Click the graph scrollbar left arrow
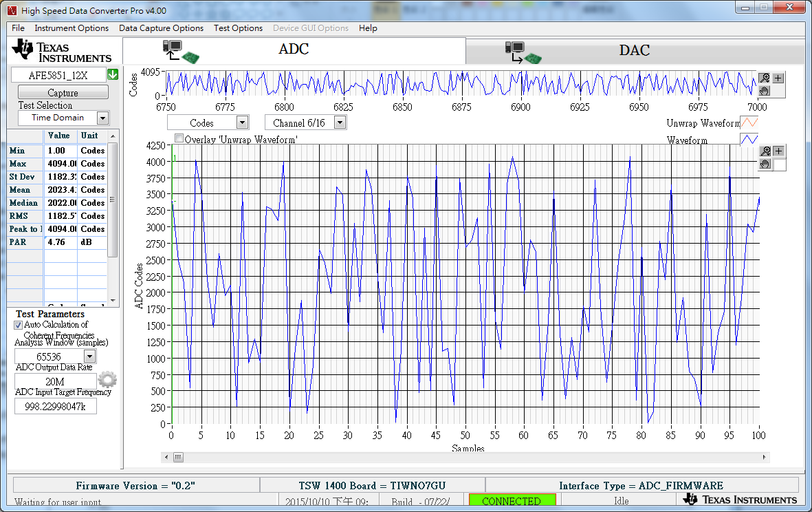Viewport: 812px width, 512px height. coord(166,457)
